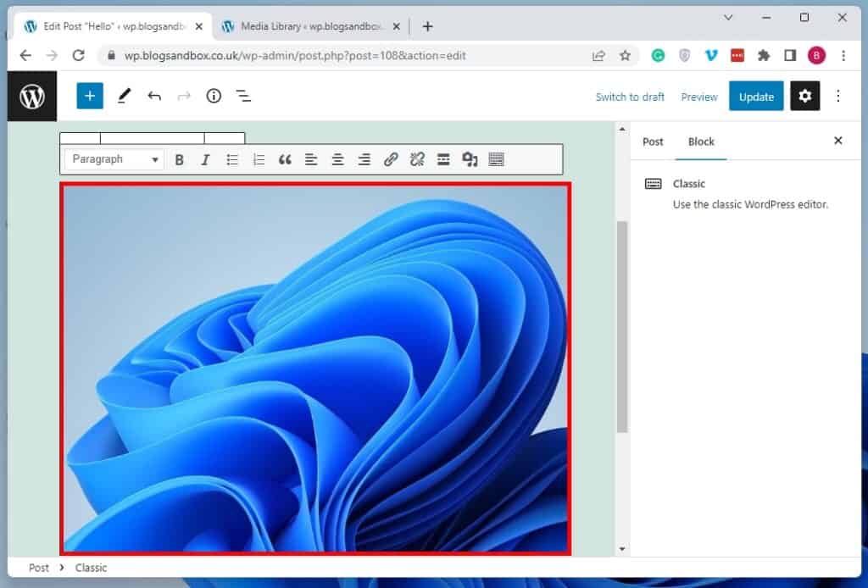This screenshot has width=868, height=588.
Task: Toggle Bold in classic toolbar
Action: click(x=179, y=160)
